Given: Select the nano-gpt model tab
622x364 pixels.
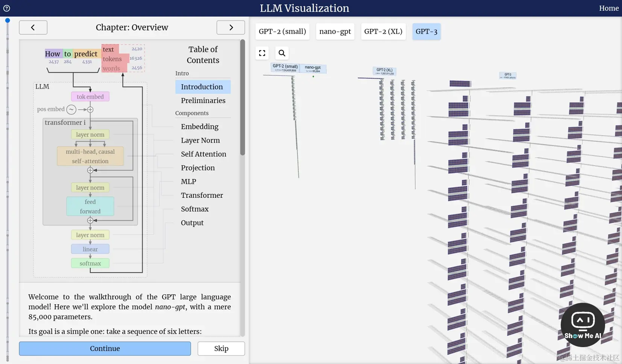Looking at the screenshot, I should point(335,32).
